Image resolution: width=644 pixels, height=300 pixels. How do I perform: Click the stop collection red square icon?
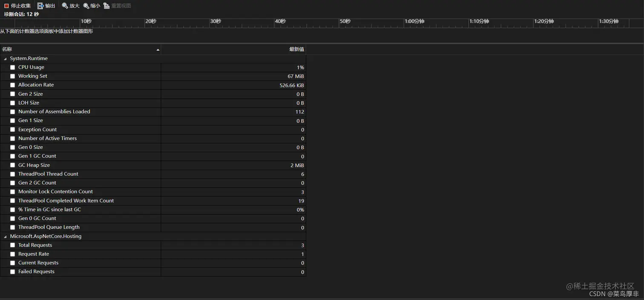click(6, 6)
